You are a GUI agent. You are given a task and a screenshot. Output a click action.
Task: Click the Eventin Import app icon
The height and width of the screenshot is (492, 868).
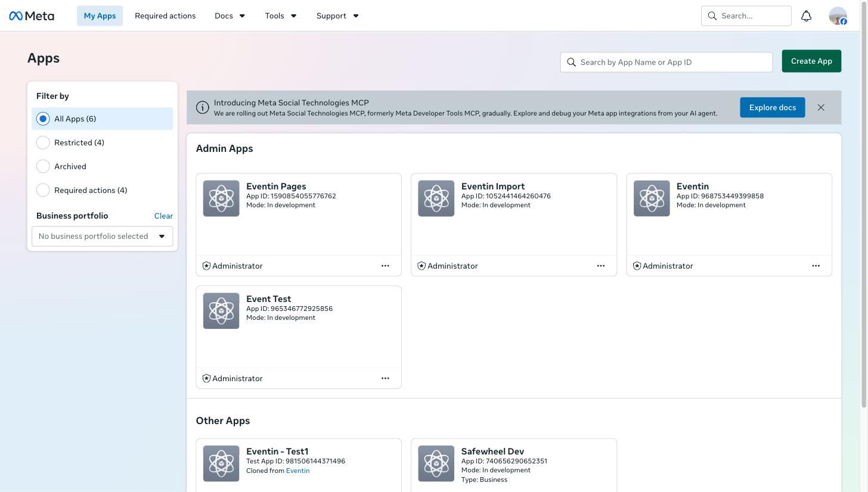[x=436, y=198]
